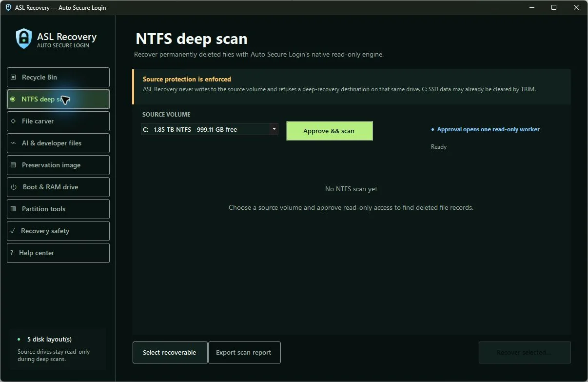Open the Preservation image section

pyautogui.click(x=58, y=165)
